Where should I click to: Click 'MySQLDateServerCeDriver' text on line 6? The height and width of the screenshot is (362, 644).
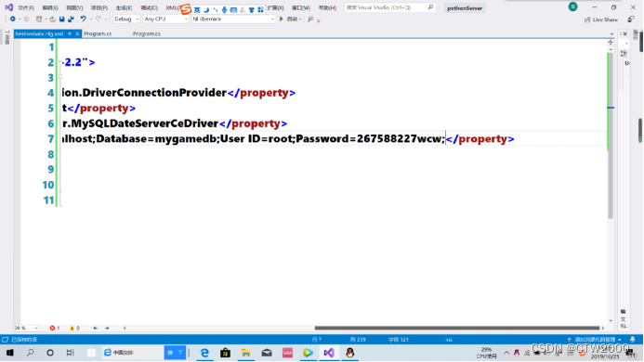click(x=145, y=123)
